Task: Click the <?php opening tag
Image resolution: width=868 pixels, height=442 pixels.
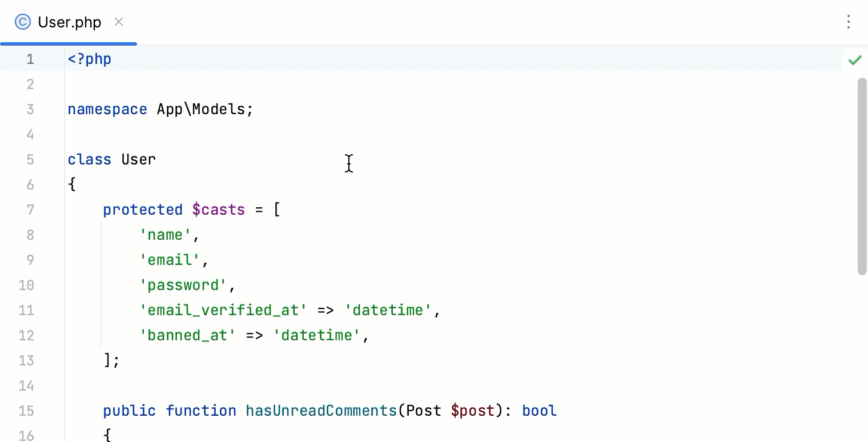Action: pyautogui.click(x=89, y=59)
